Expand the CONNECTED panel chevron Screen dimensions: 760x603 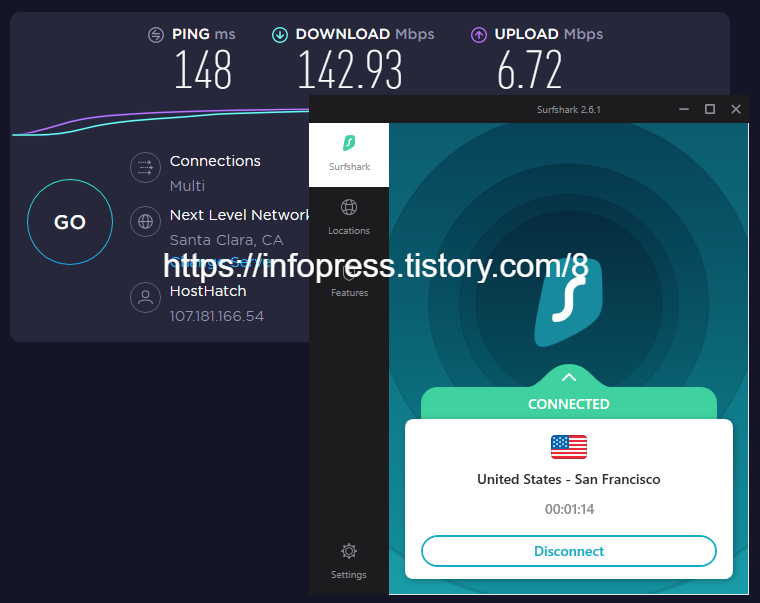(x=569, y=377)
